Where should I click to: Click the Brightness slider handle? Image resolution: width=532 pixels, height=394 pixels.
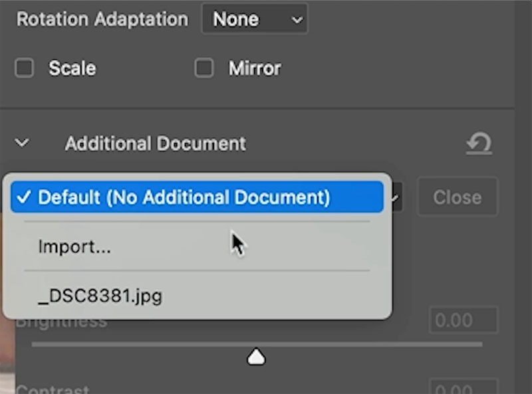tap(256, 356)
